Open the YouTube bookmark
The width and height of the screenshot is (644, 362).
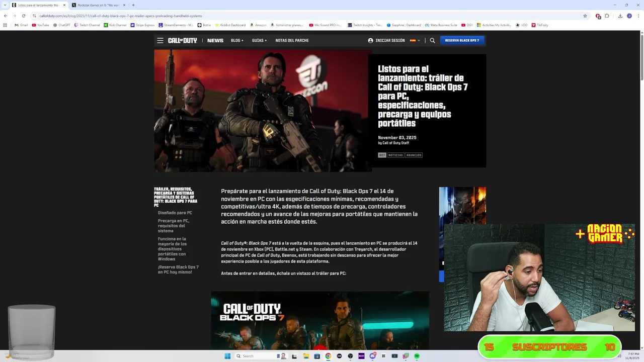click(40, 25)
